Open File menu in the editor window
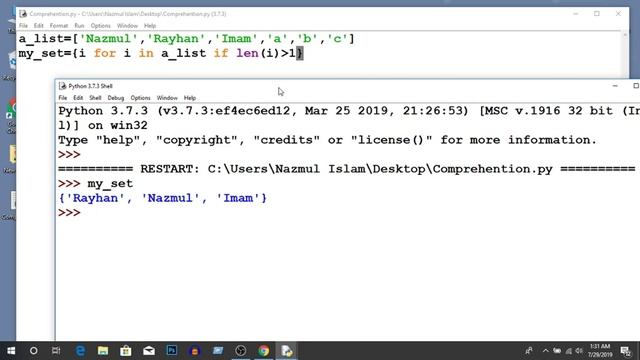 tap(23, 26)
